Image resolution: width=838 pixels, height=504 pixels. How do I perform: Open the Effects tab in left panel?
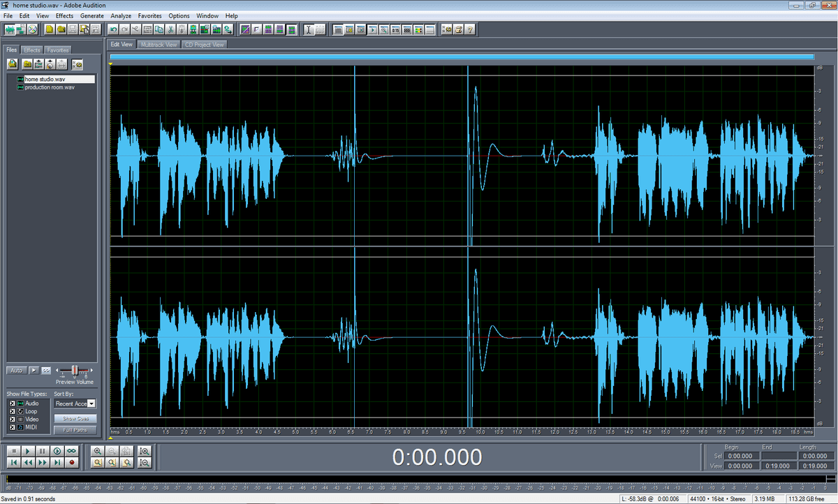31,50
